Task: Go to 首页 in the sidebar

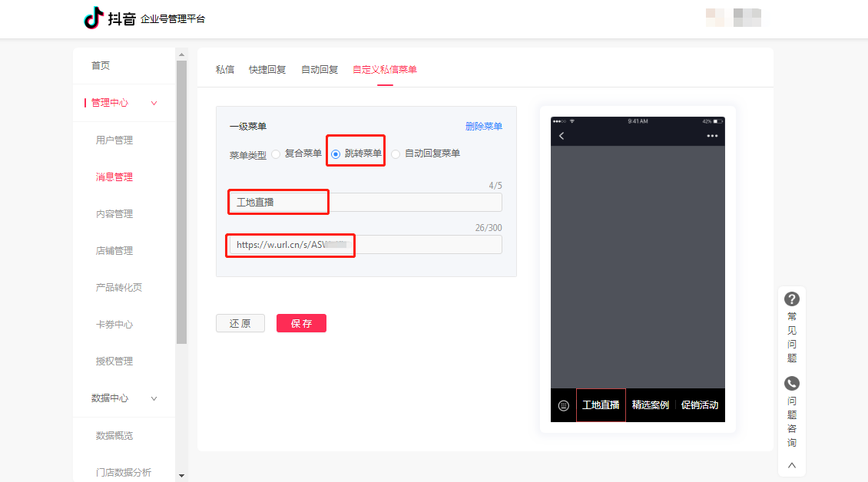Action: [x=100, y=65]
